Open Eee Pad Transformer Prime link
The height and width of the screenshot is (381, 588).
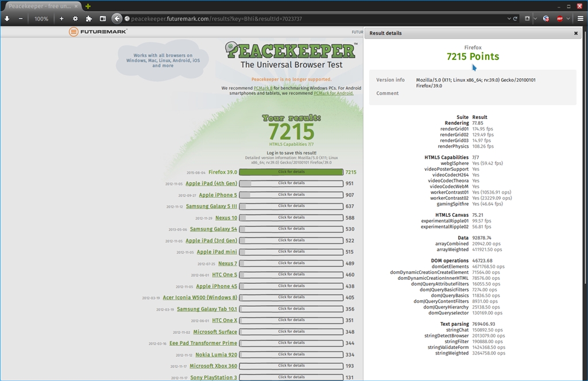coord(203,343)
